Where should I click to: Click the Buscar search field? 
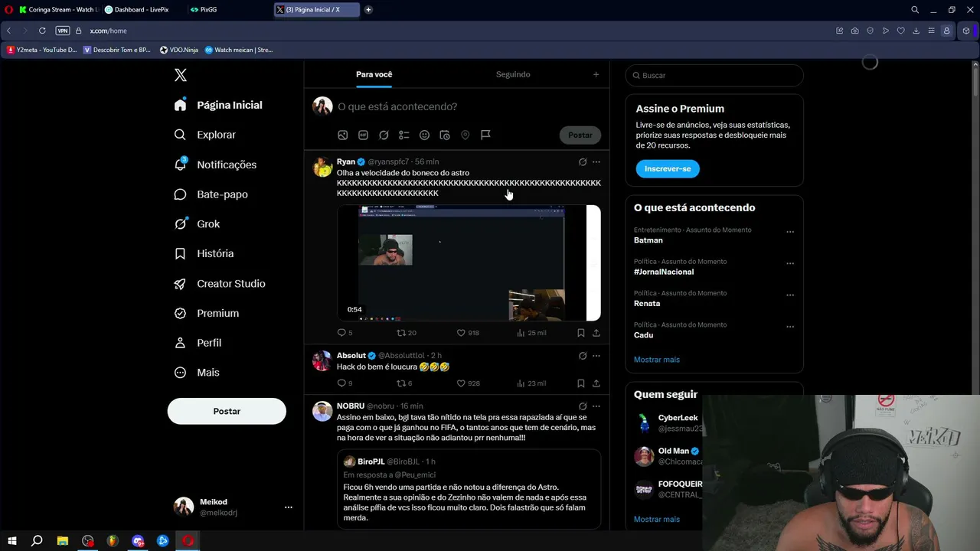714,76
